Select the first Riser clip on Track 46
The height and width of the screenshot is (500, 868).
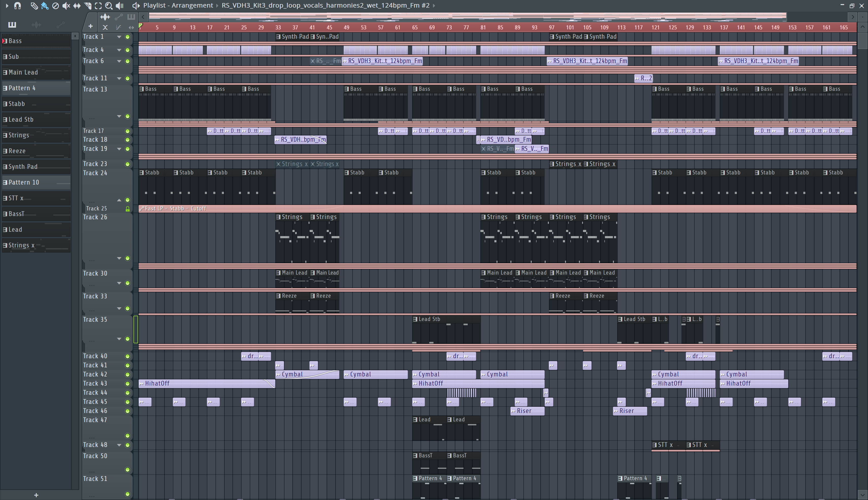(x=527, y=411)
